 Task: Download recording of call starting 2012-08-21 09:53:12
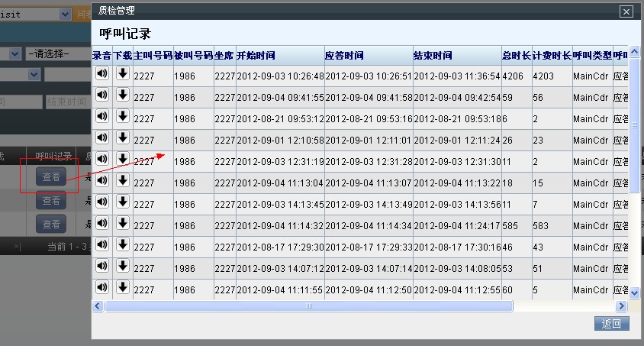122,117
